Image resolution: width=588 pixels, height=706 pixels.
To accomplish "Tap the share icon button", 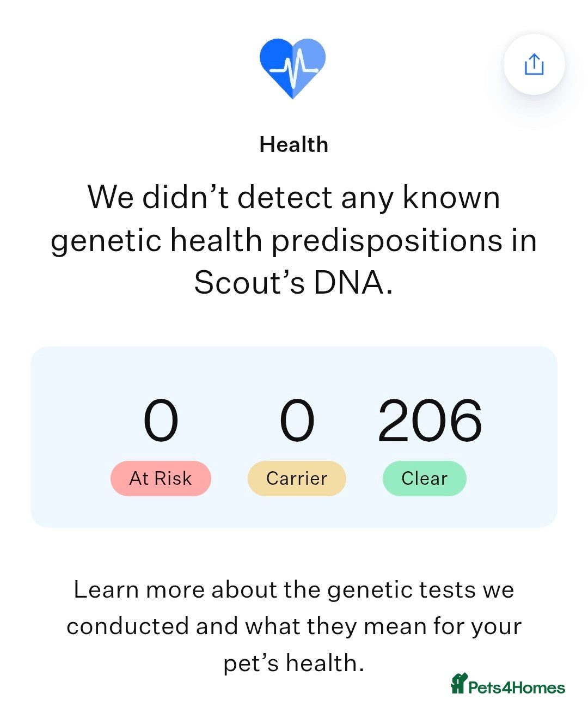I will tap(534, 64).
